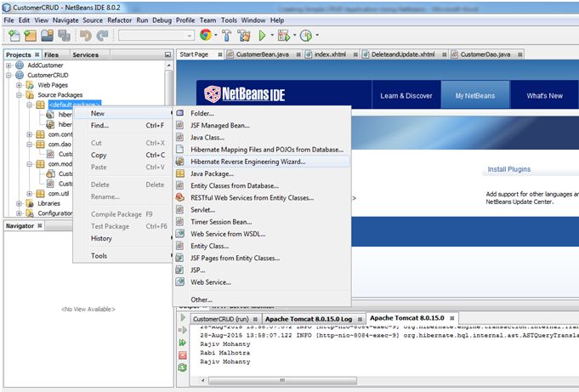The image size is (579, 392).
Task: Select the Libraries tree item
Action: pyautogui.click(x=48, y=203)
